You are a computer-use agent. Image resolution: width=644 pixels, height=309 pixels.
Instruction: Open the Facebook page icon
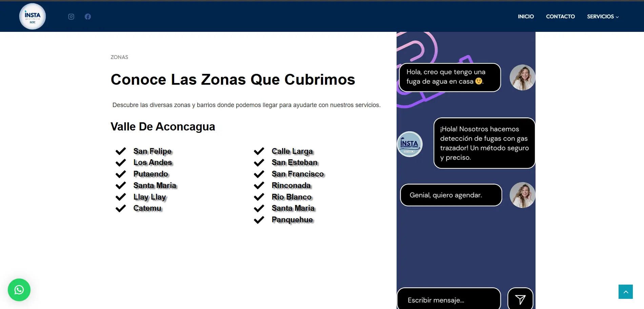88,17
